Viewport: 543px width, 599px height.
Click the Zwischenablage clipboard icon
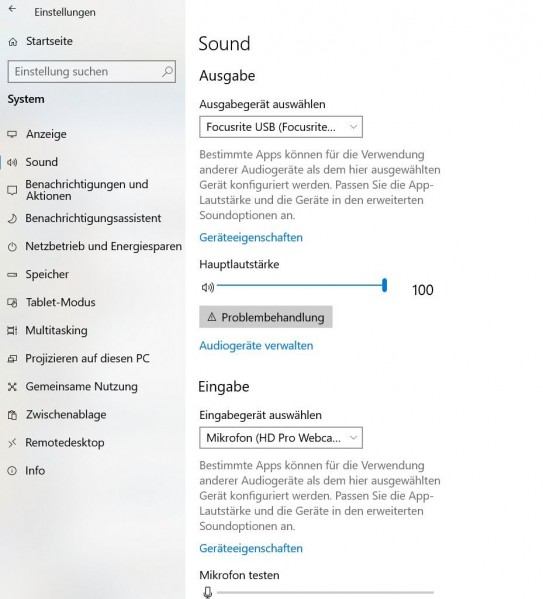click(x=12, y=414)
